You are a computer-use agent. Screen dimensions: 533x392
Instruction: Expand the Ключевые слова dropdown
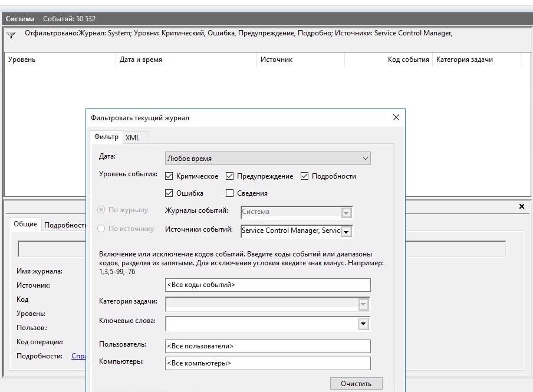pyautogui.click(x=363, y=324)
